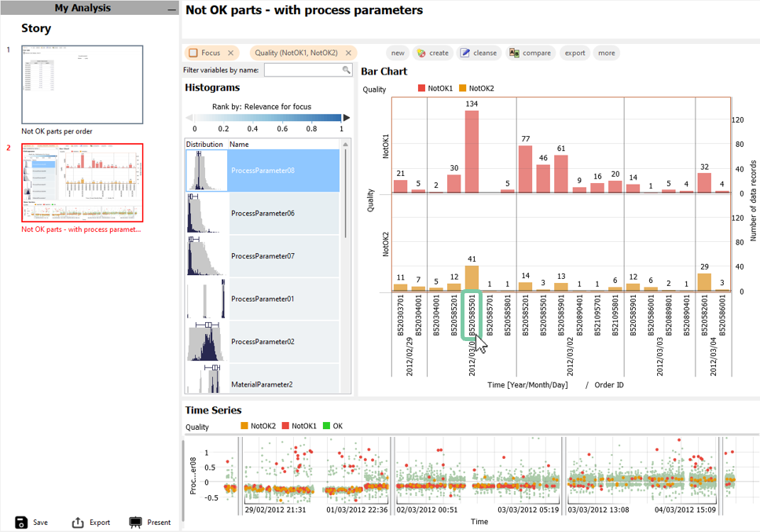The height and width of the screenshot is (532, 760).
Task: Click the NotOK1 red swatch in Time Series legend
Action: pos(285,426)
